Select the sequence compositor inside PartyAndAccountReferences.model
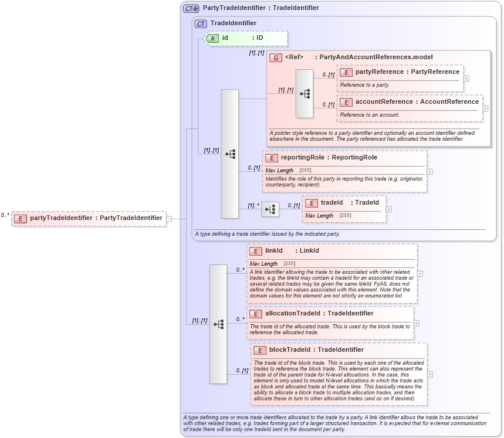Viewport: 504px width, 438px height. [305, 94]
